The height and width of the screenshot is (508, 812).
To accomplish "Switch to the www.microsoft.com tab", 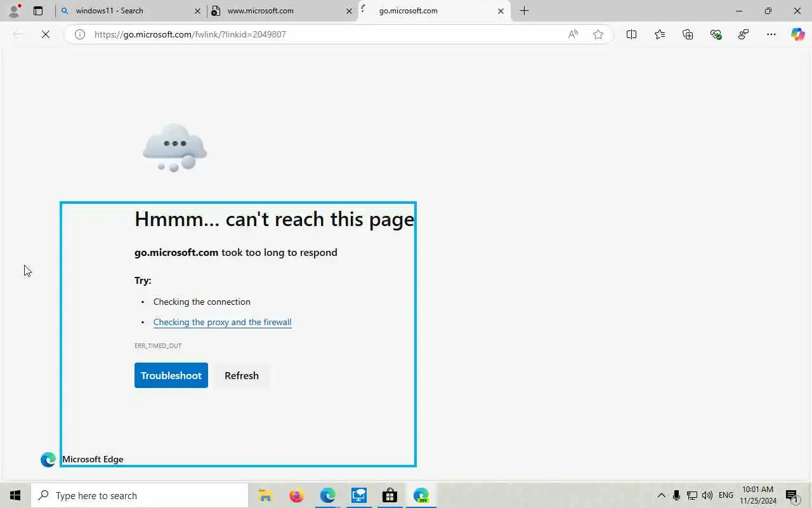I will [x=283, y=11].
